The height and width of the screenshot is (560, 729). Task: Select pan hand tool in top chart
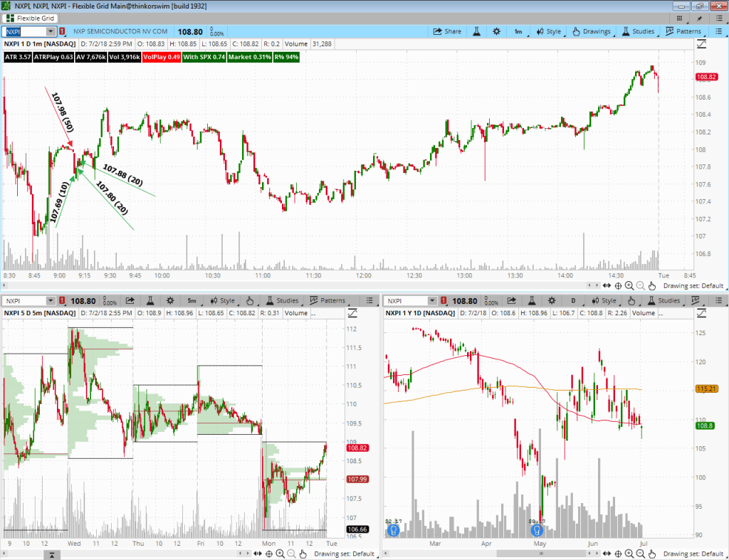(652, 285)
